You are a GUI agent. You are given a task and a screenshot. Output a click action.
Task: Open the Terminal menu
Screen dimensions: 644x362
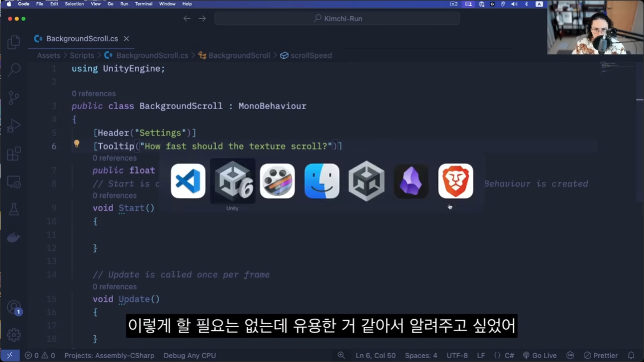[x=144, y=4]
